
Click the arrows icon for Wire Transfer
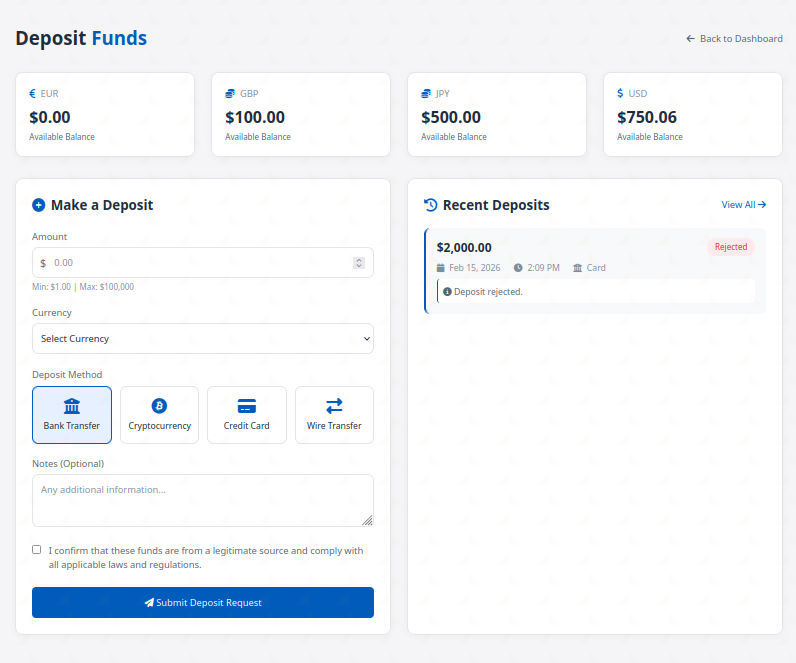[x=334, y=406]
